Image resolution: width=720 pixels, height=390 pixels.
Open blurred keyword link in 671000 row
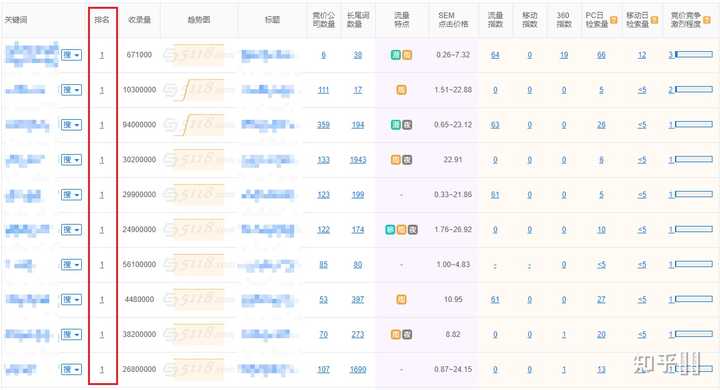pyautogui.click(x=32, y=55)
